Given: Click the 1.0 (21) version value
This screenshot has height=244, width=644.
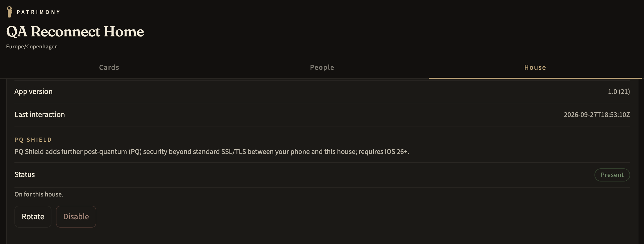Looking at the screenshot, I should (x=619, y=92).
